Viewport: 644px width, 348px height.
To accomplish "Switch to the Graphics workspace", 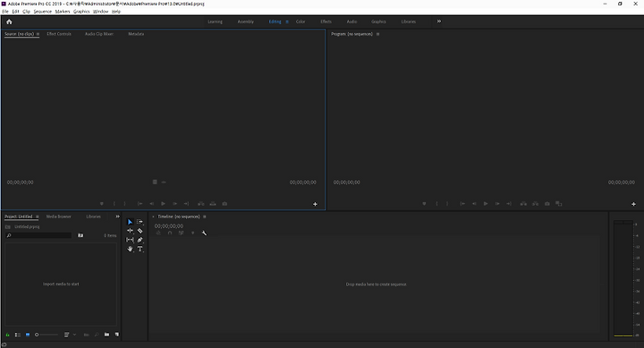I will (x=378, y=21).
